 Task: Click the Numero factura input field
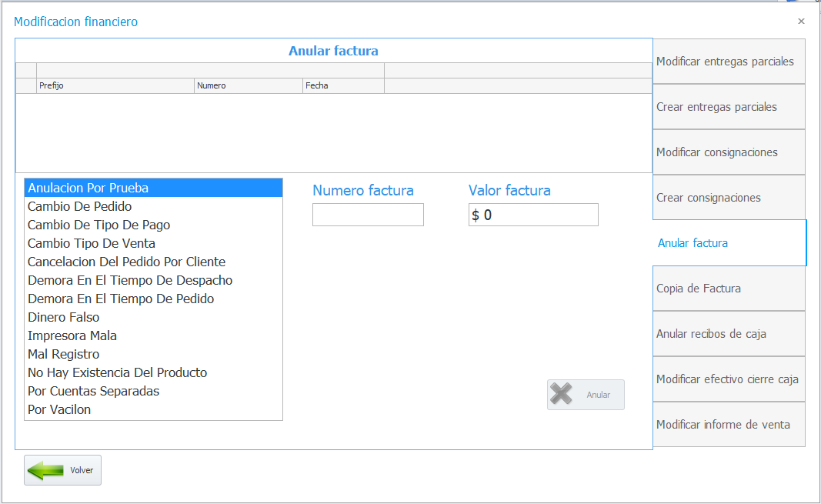(x=368, y=215)
